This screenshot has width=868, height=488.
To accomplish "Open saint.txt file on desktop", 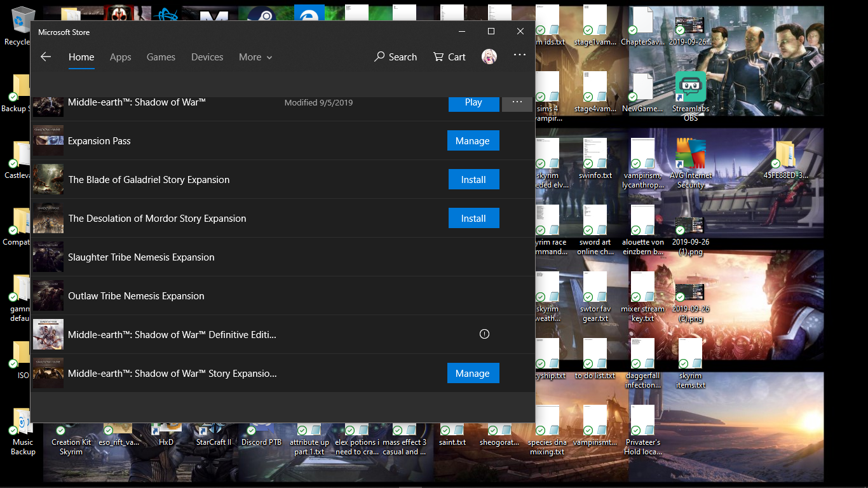I will coord(452,436).
